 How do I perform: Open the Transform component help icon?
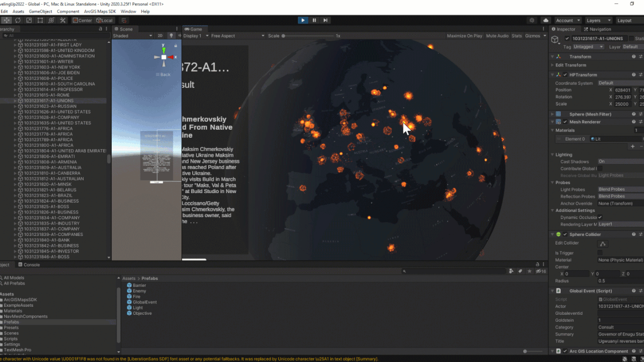pyautogui.click(x=634, y=56)
